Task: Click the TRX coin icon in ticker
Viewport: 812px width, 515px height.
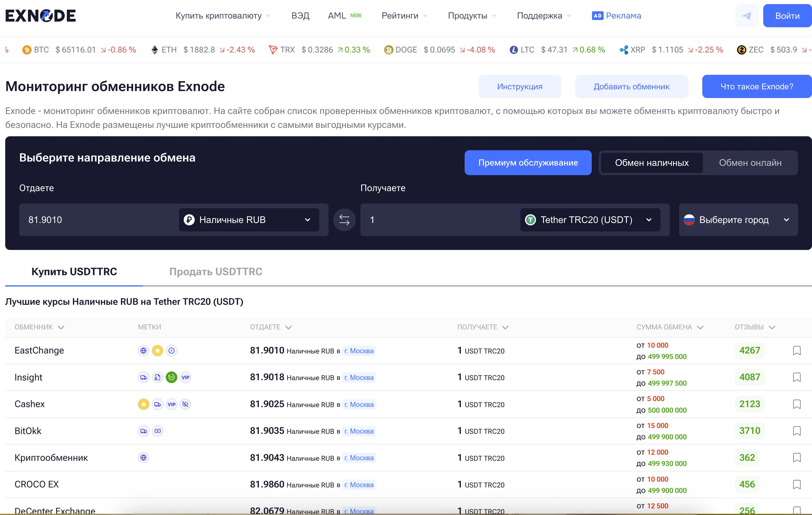Action: (273, 50)
